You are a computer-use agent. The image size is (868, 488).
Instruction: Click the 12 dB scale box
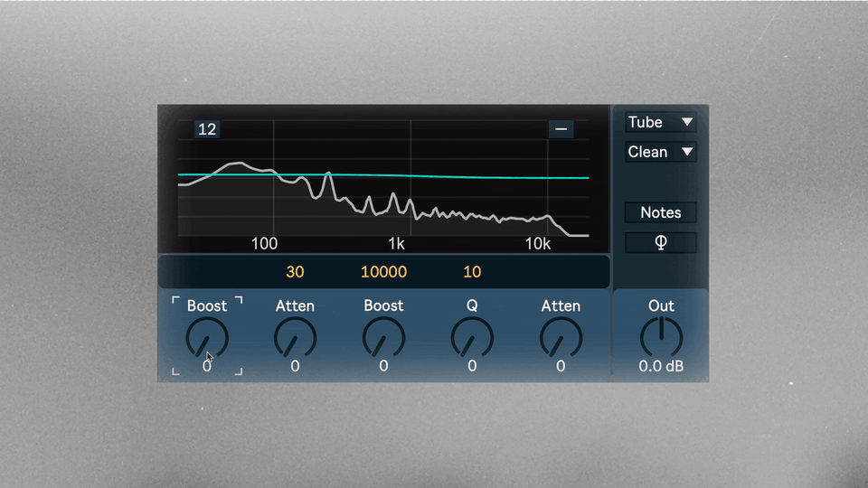tap(207, 129)
